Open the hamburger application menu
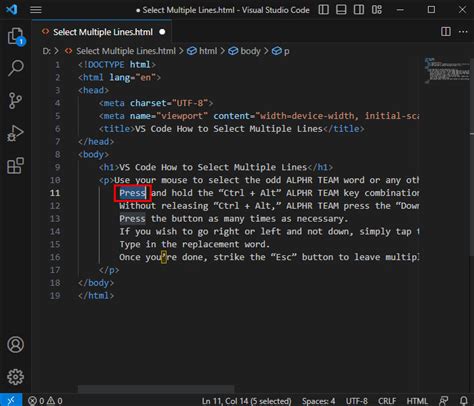This screenshot has width=474, height=406. point(36,10)
